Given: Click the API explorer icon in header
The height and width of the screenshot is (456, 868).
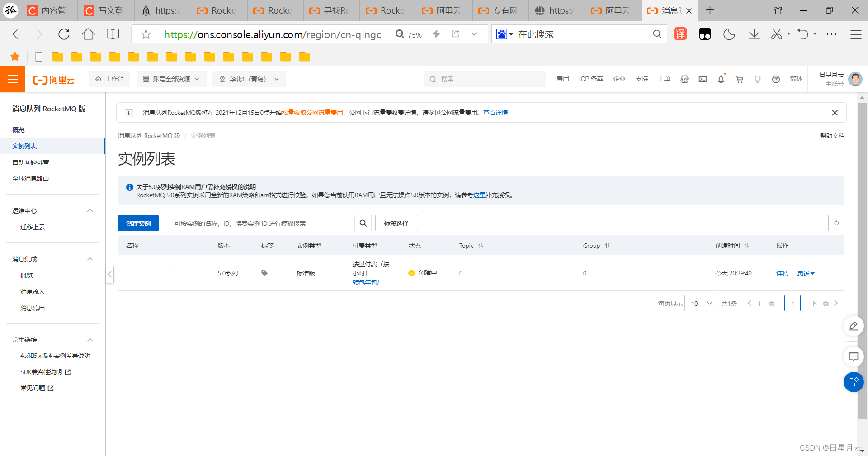Looking at the screenshot, I should point(684,79).
